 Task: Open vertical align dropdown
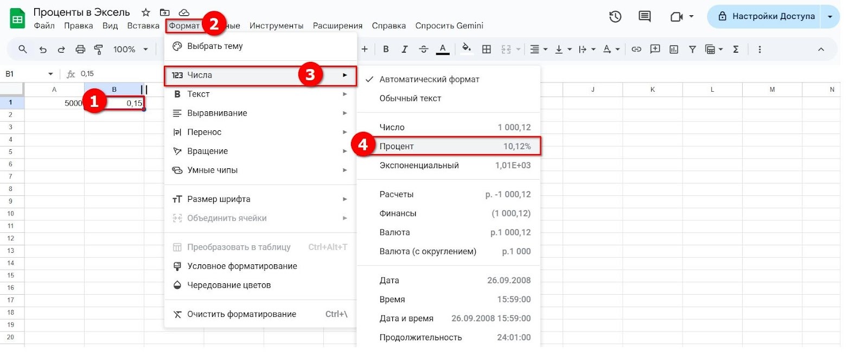pos(563,49)
